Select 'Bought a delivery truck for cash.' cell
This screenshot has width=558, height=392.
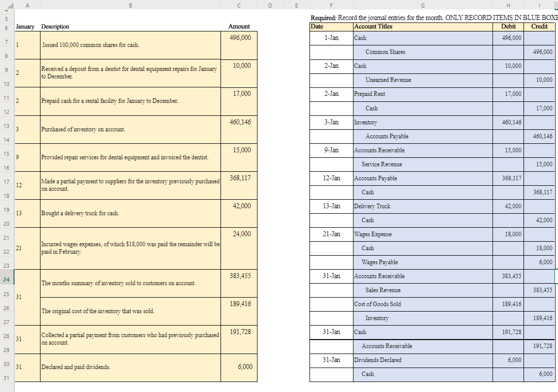[130, 213]
